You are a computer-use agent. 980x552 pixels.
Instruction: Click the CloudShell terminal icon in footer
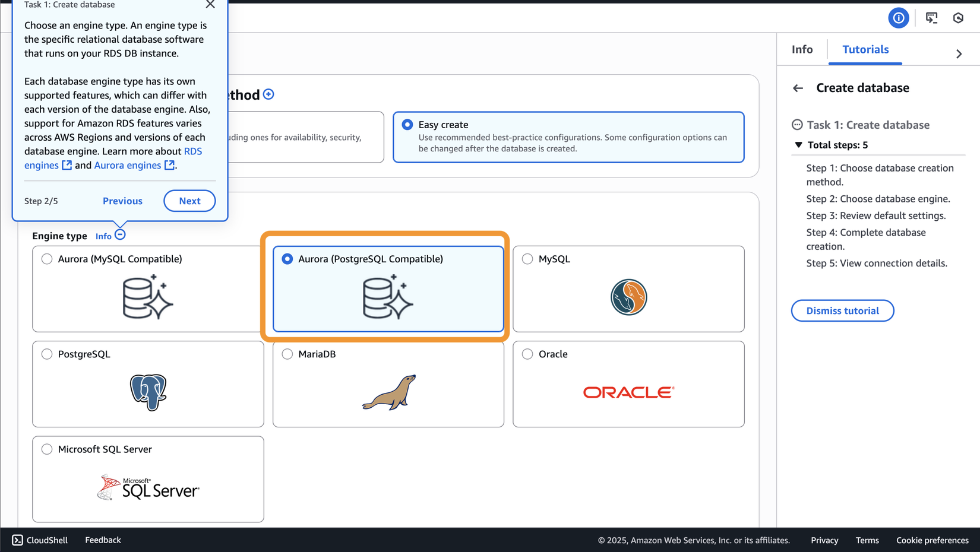tap(17, 540)
